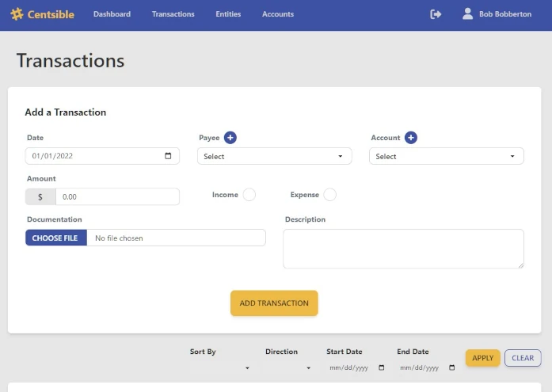Screen dimensions: 552x392
Task: Click the logout icon in the header
Action: [x=436, y=14]
